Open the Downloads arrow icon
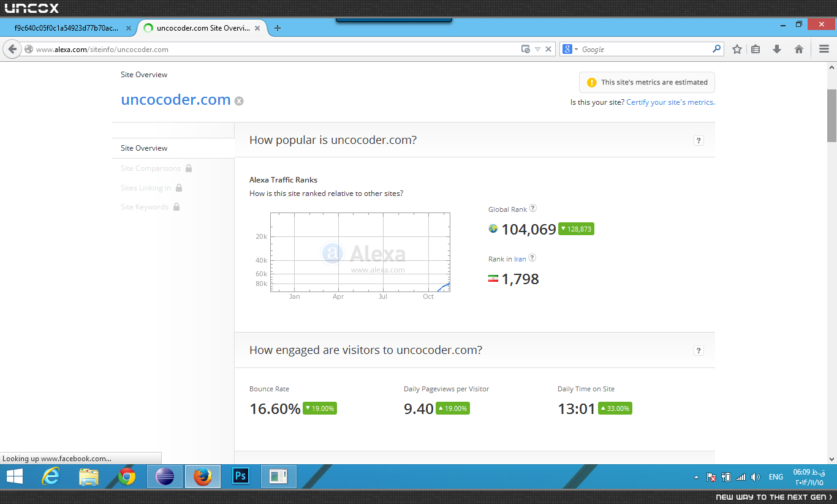 pos(777,50)
